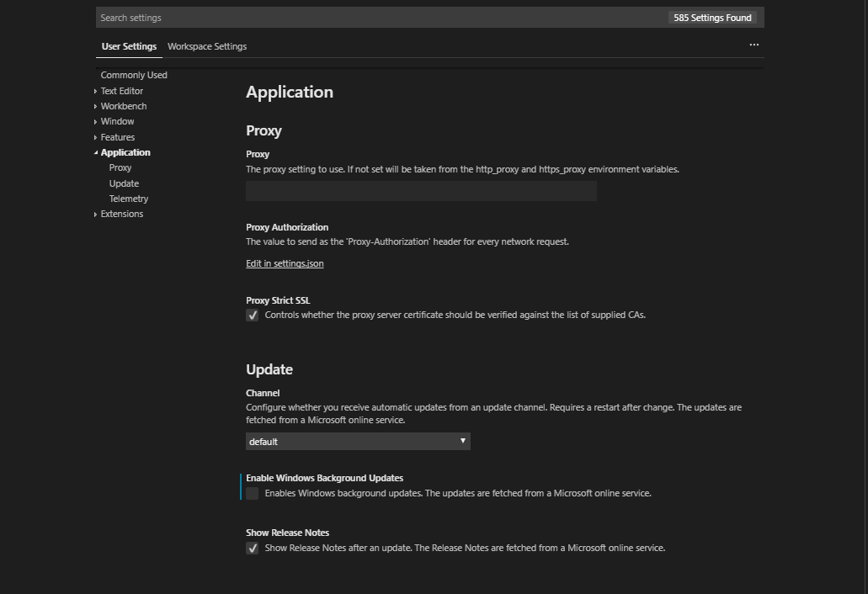Turn on Enable Windows Background Updates
868x594 pixels.
[252, 493]
